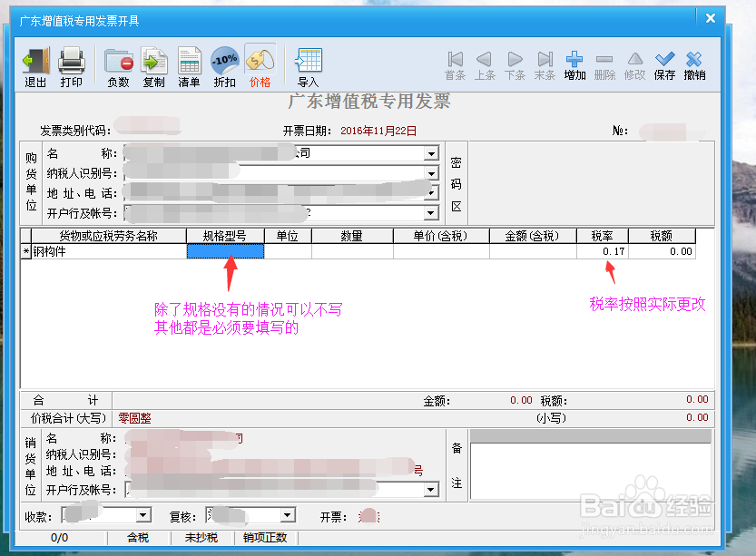Click the 数量 cell in 钢构件 row
756x556 pixels.
pos(352,251)
